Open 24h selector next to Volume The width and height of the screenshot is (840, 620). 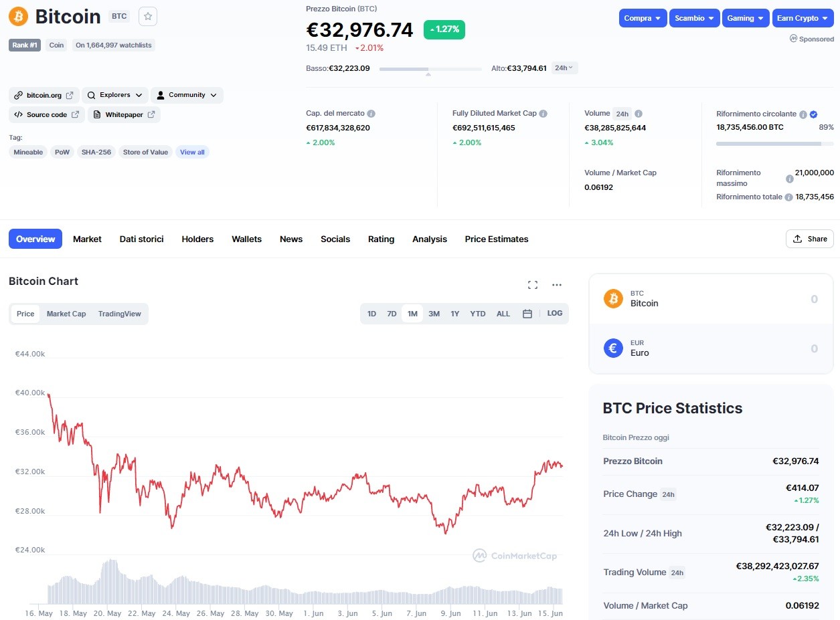[x=622, y=114]
